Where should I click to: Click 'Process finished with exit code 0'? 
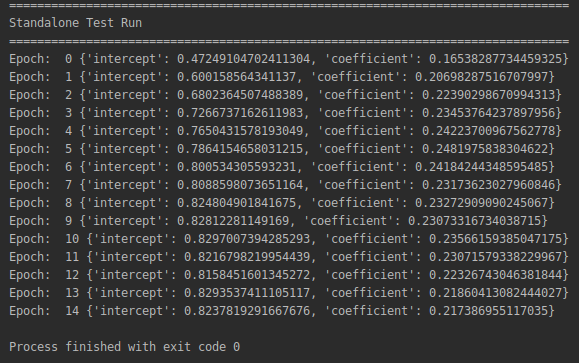[124, 347]
